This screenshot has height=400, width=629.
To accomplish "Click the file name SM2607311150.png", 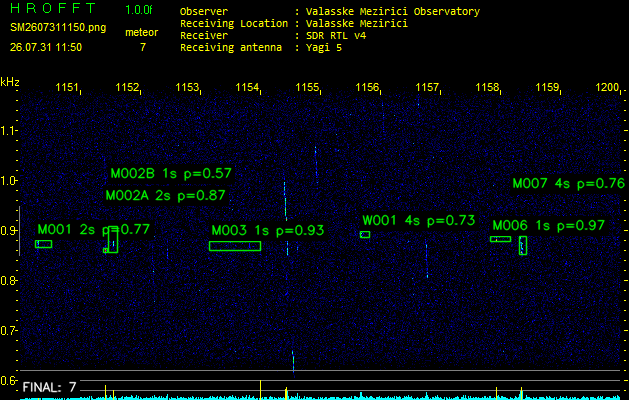I will [58, 28].
